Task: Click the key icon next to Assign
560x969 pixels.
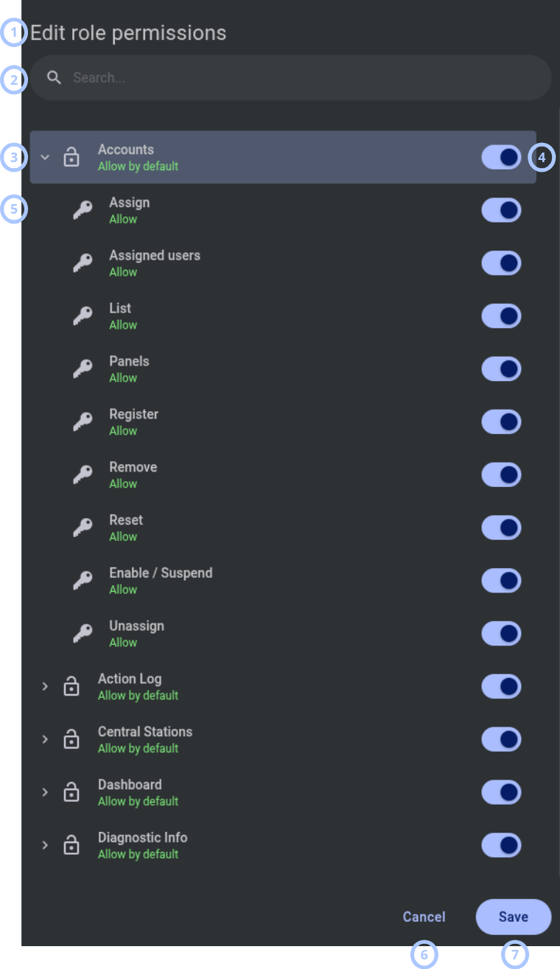Action: [83, 210]
